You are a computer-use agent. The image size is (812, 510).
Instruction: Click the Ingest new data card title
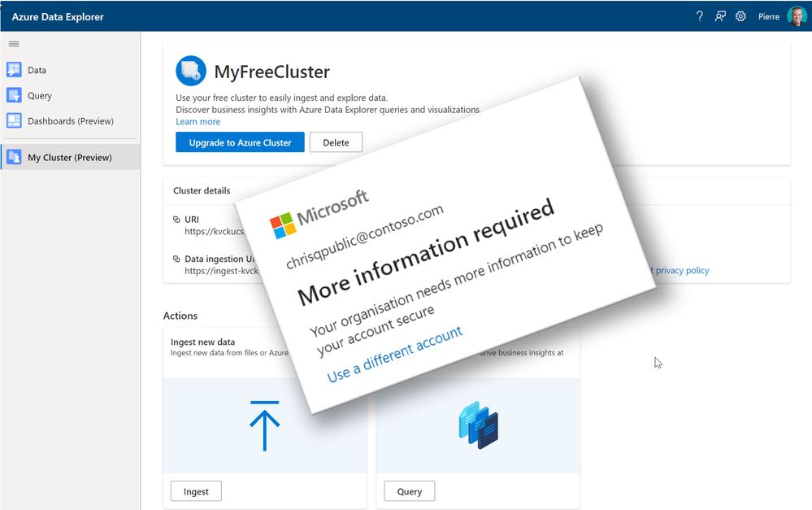[x=203, y=342]
